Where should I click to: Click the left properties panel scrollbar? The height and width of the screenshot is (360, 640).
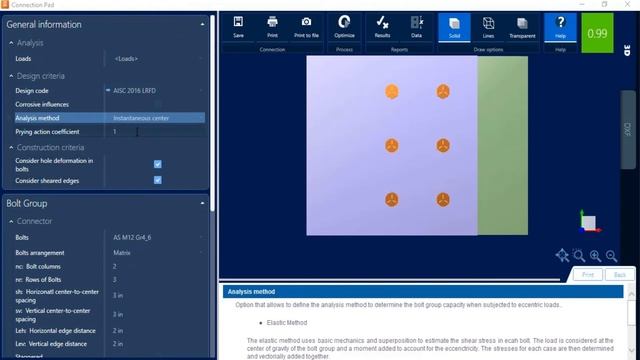212,114
